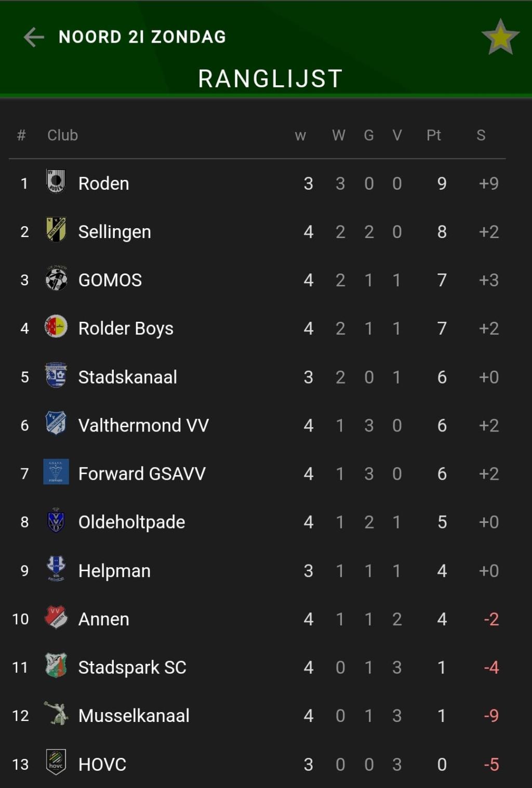Tap the Forward GSAVV blue square logo

point(56,472)
